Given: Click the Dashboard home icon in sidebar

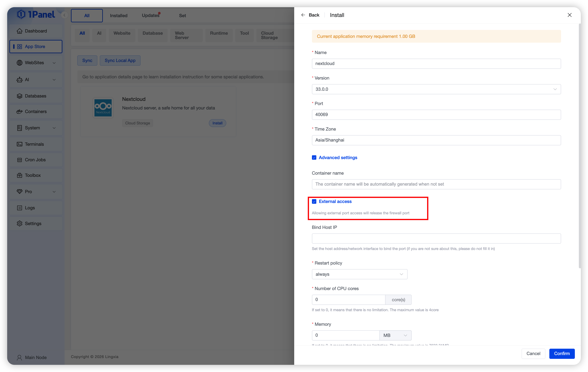Looking at the screenshot, I should tap(20, 31).
